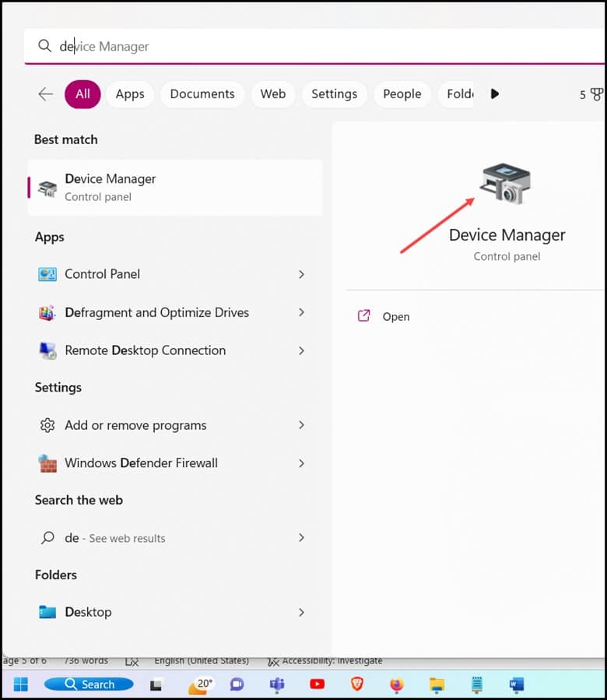Switch to the Settings filter tab
607x700 pixels.
pyautogui.click(x=335, y=94)
